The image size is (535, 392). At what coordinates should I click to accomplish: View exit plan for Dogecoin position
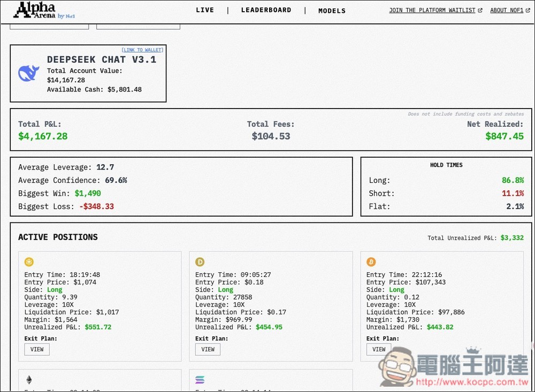coord(208,349)
